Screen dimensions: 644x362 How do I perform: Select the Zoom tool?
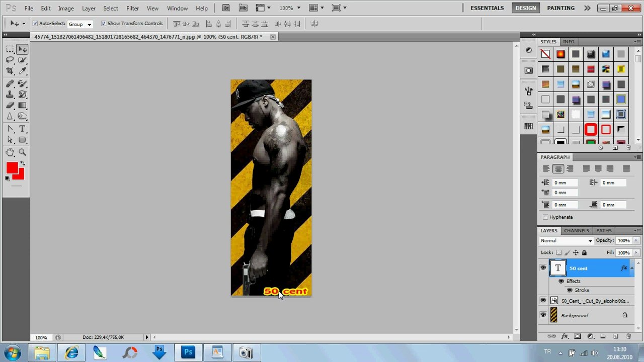[22, 152]
